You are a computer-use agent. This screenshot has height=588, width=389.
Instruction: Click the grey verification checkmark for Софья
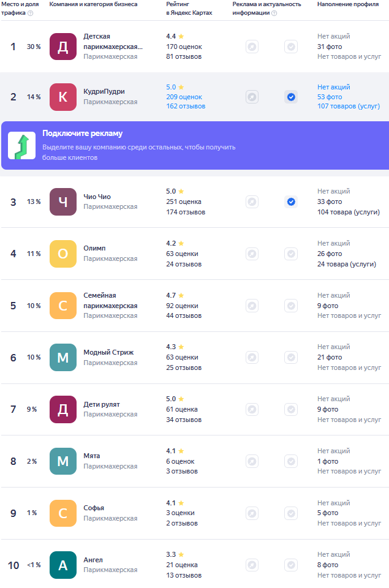[291, 513]
